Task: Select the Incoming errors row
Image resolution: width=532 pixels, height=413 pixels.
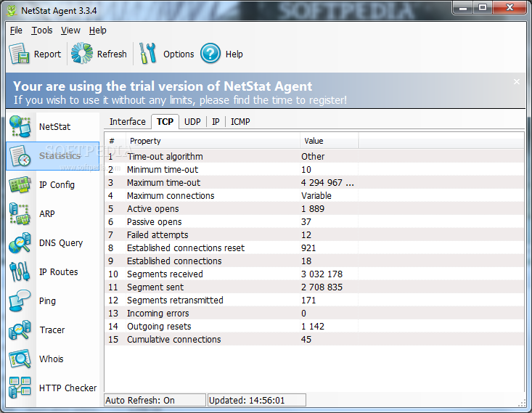Action: (x=314, y=314)
